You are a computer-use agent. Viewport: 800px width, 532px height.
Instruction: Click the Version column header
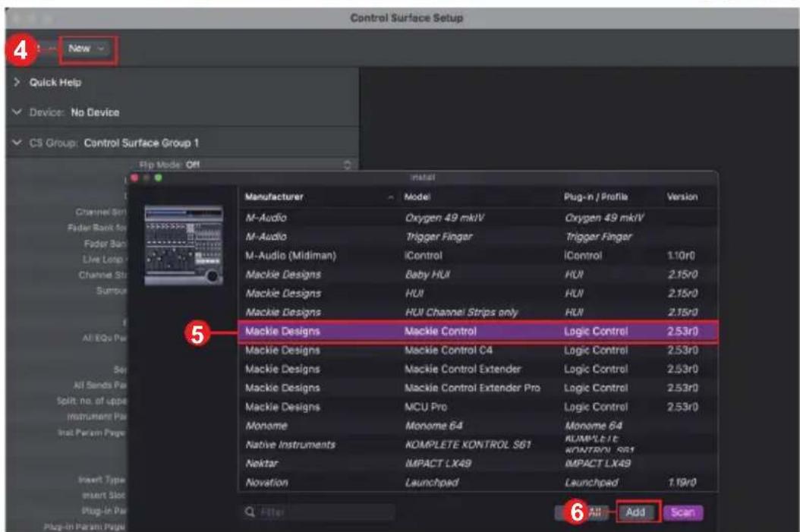click(x=682, y=197)
